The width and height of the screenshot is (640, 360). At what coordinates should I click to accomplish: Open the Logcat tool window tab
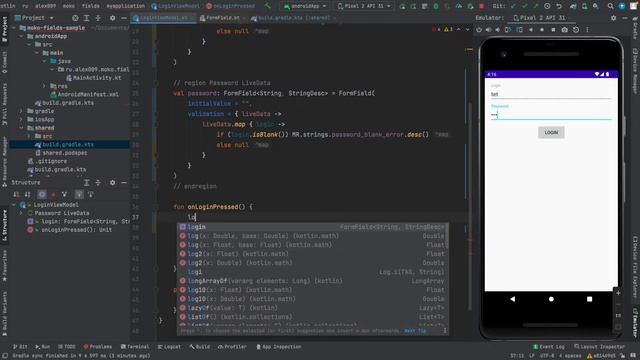(x=169, y=347)
